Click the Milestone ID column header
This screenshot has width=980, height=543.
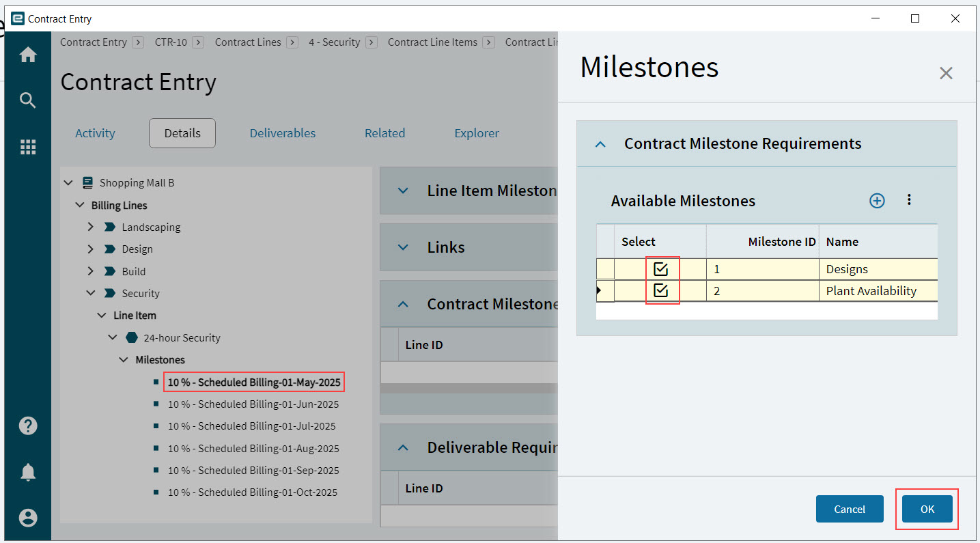click(763, 242)
